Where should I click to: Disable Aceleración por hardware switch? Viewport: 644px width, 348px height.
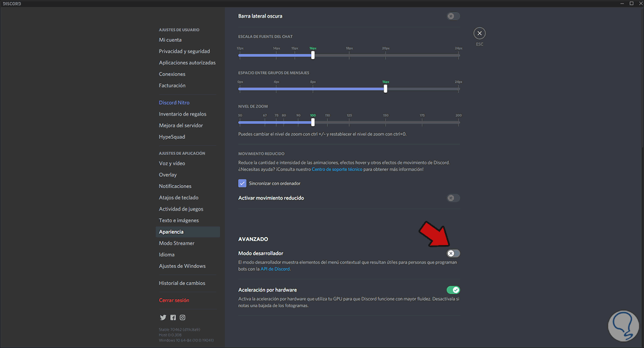coord(453,290)
